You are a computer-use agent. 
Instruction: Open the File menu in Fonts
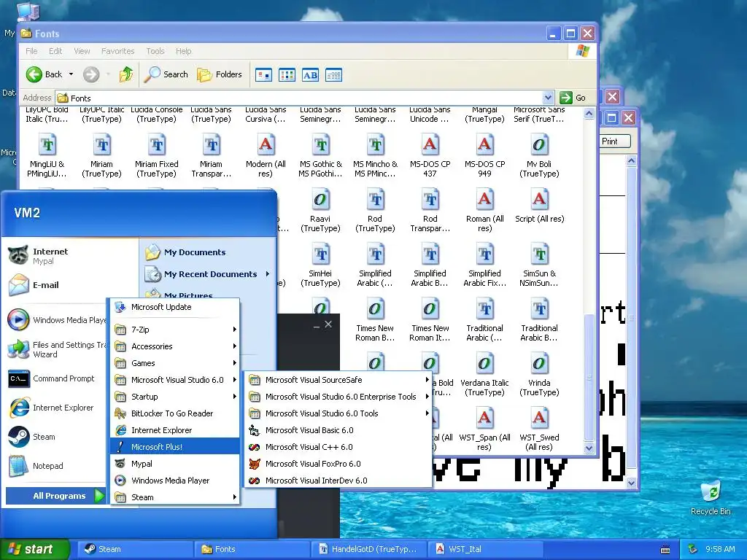31,51
